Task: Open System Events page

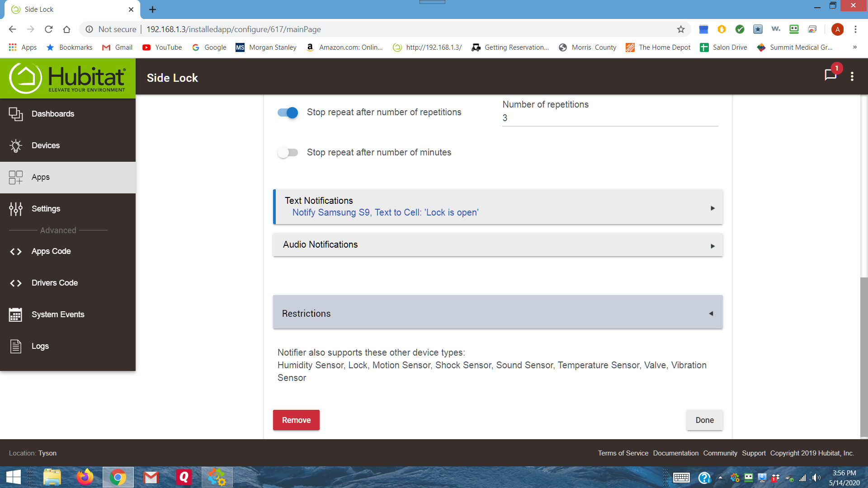Action: [68, 314]
